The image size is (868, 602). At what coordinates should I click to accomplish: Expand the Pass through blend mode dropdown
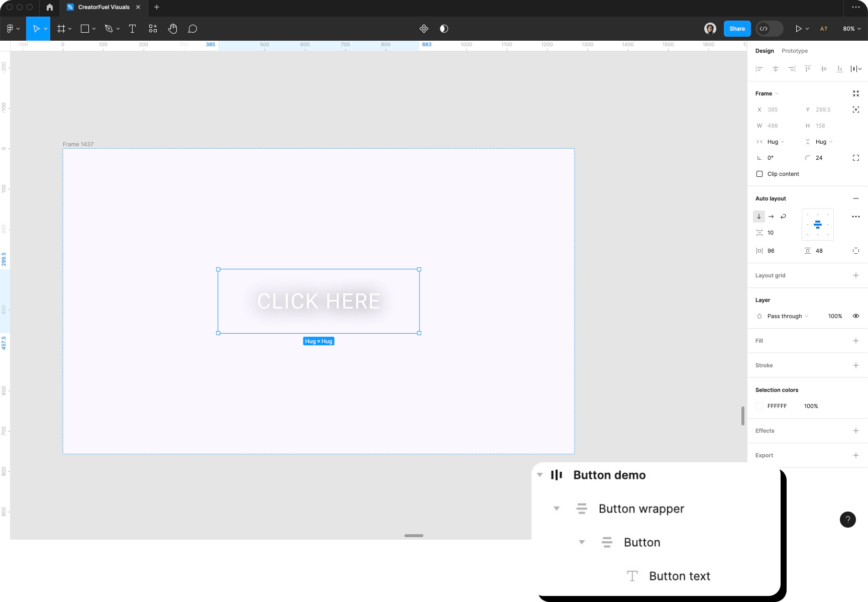[787, 316]
